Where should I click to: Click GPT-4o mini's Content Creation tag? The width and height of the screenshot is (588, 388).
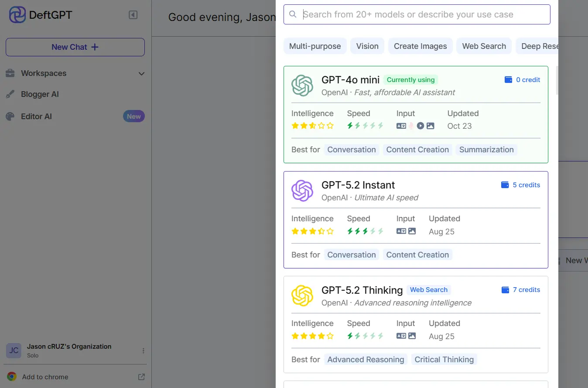[x=417, y=150]
